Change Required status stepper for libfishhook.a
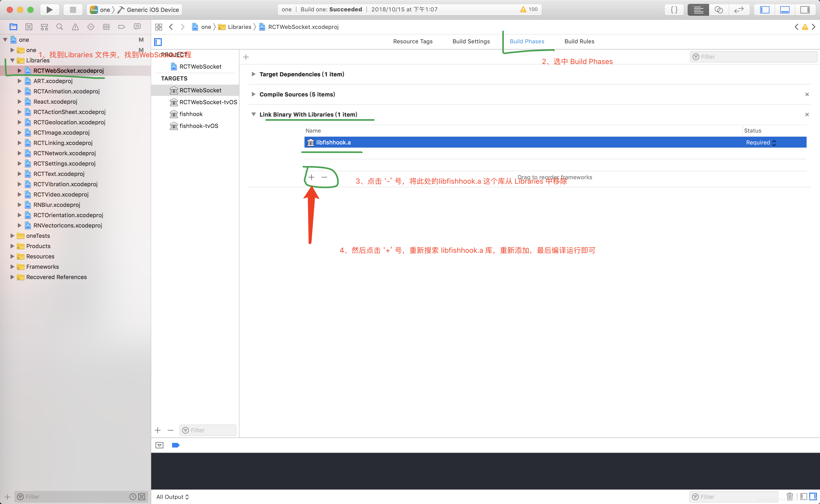 (x=774, y=143)
